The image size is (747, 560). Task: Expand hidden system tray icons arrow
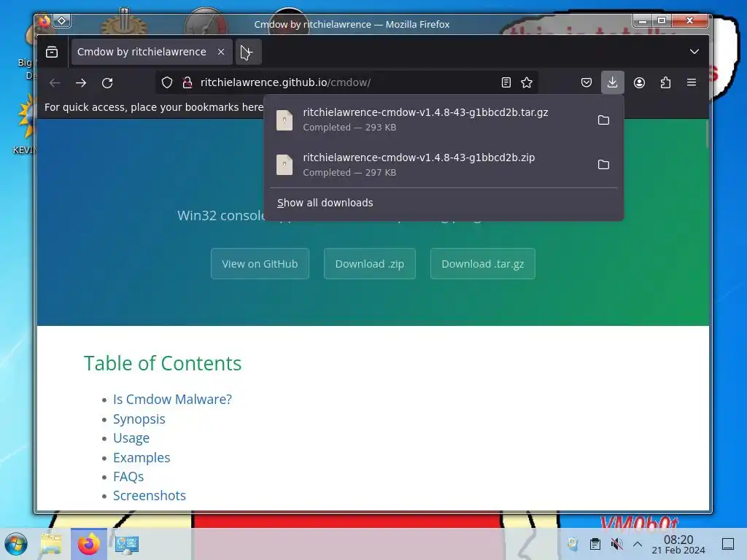click(638, 544)
